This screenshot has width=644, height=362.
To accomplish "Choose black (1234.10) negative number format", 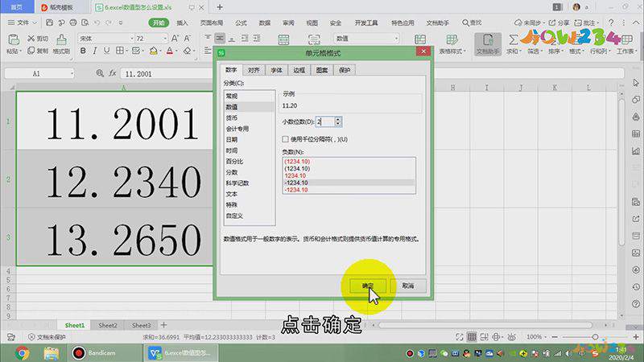I will click(349, 168).
